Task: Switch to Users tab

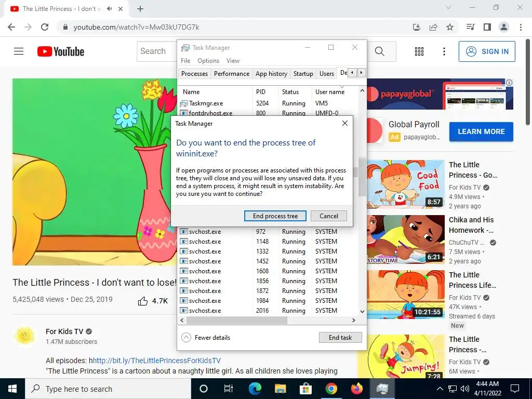Action: click(x=327, y=74)
